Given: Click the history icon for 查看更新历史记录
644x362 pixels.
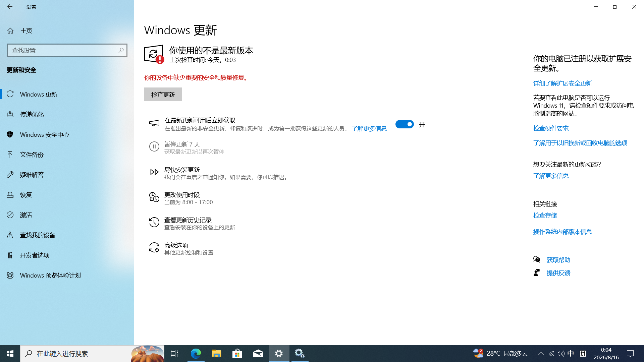Looking at the screenshot, I should (x=154, y=222).
